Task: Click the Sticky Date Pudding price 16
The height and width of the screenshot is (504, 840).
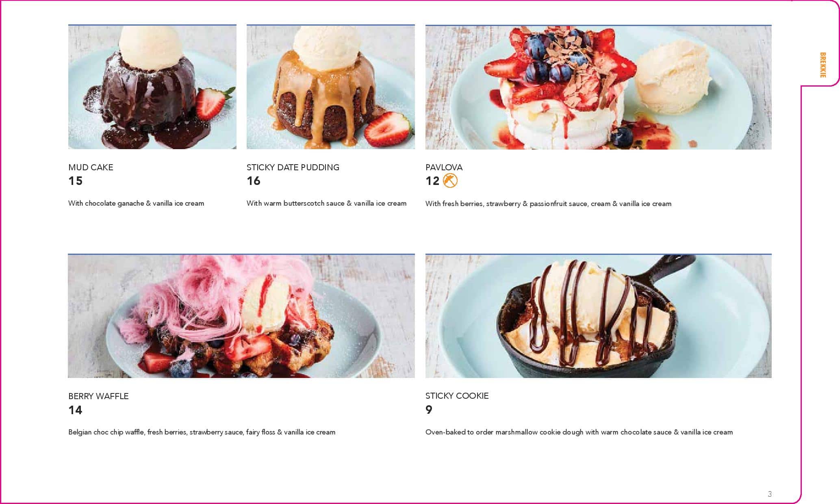Action: (x=254, y=181)
